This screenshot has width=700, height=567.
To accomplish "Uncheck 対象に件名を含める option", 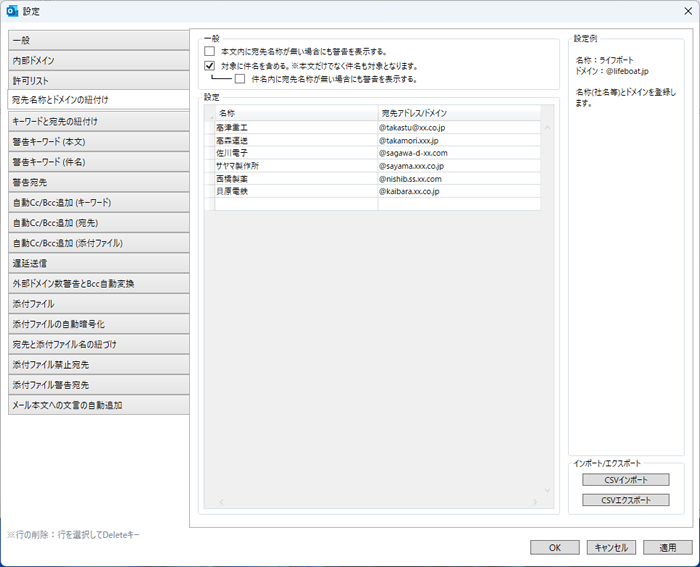I will pyautogui.click(x=209, y=66).
